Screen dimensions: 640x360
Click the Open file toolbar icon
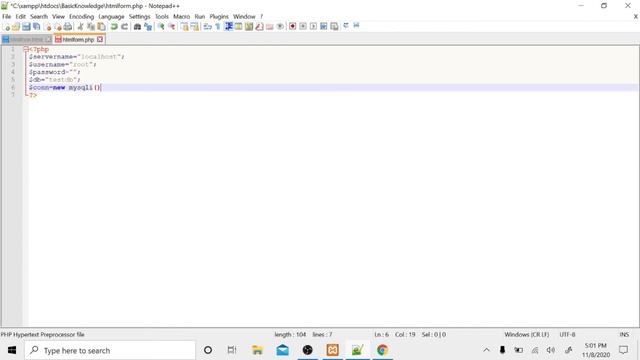pos(16,27)
